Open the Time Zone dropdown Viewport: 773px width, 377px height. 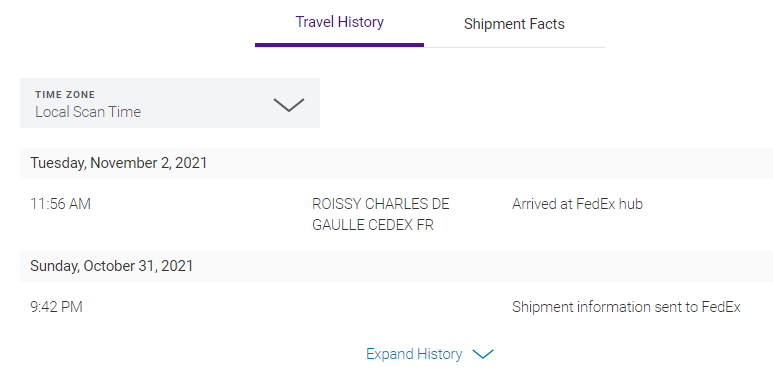[x=170, y=103]
